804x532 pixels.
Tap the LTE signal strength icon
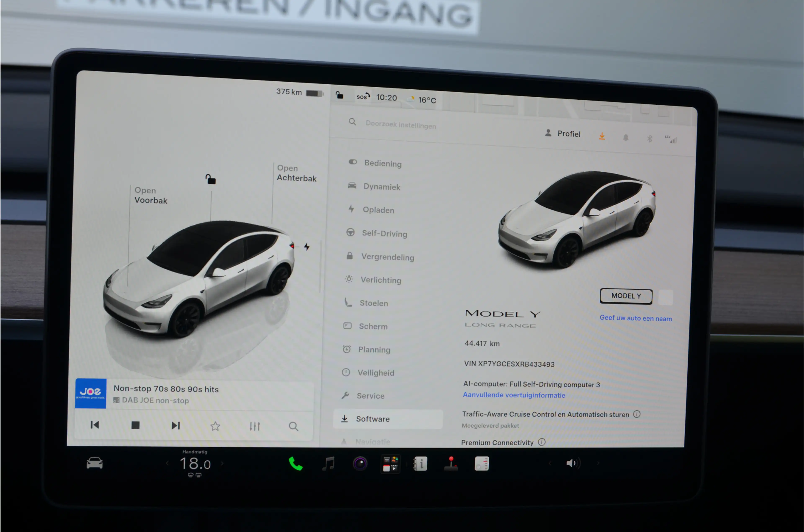pyautogui.click(x=671, y=139)
